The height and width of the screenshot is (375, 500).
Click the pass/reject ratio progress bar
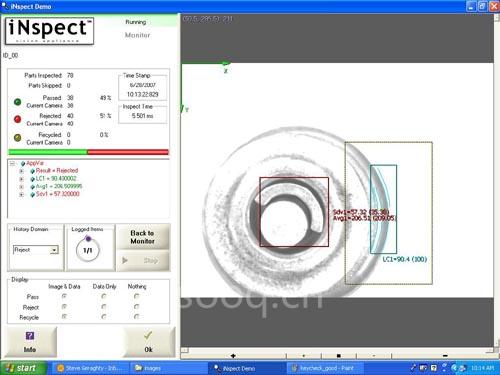[x=88, y=152]
